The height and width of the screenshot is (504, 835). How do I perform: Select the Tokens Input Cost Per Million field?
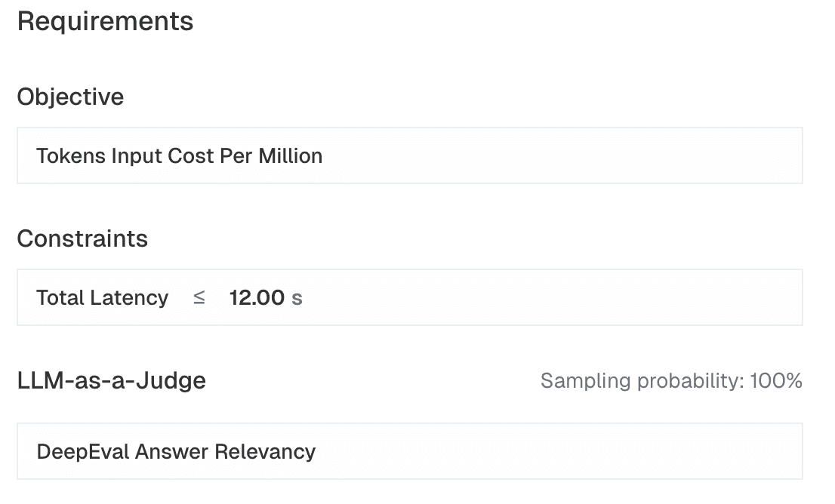pyautogui.click(x=409, y=155)
